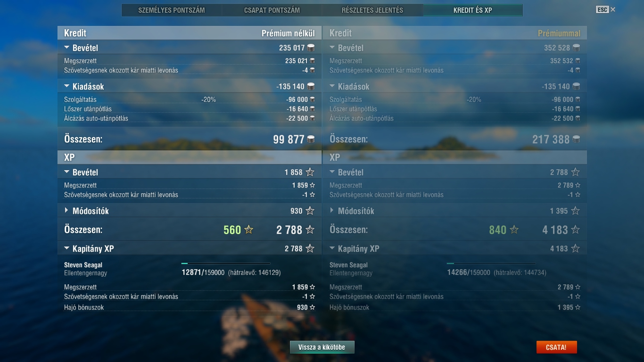Click the coin icon next to premium 217 388
644x362 pixels.
pyautogui.click(x=576, y=139)
